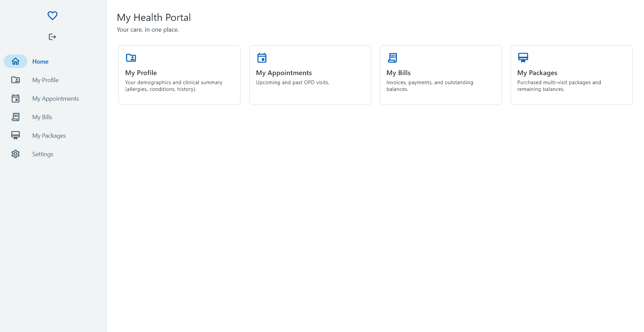Click the calendar icon on My Appointments card
Screen dimensions: 644x332
pyautogui.click(x=262, y=58)
